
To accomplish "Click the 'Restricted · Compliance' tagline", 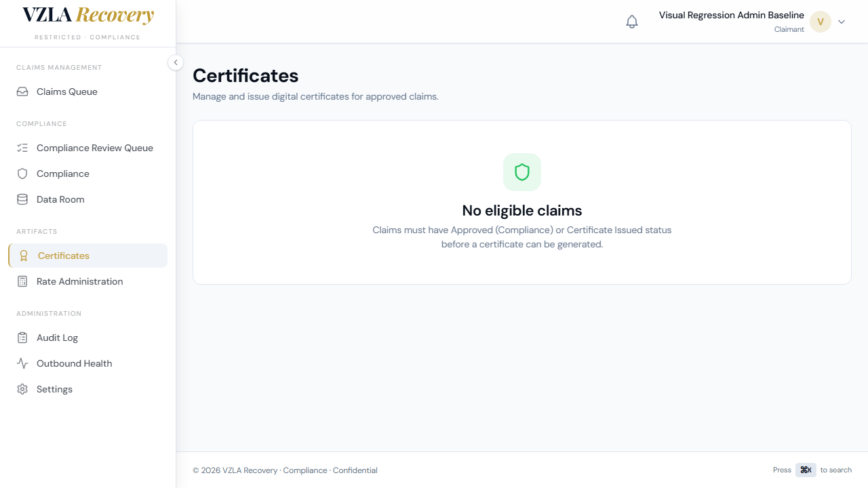I will click(x=87, y=37).
